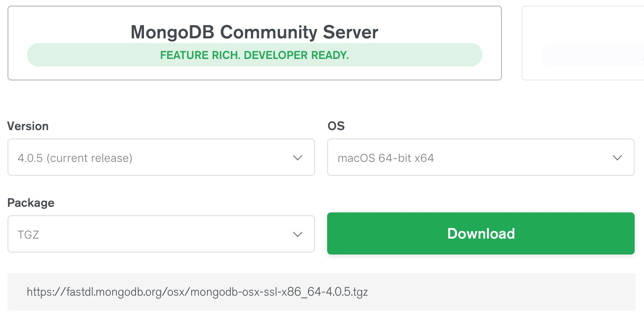Screen dimensions: 644x320
Task: Open the Package selector showing TGZ
Action: click(161, 234)
